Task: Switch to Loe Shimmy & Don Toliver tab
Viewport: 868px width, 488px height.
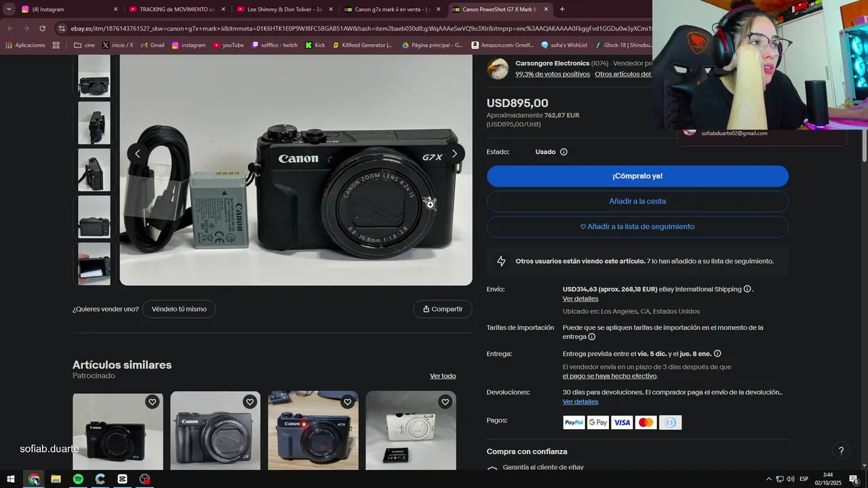Action: point(284,9)
